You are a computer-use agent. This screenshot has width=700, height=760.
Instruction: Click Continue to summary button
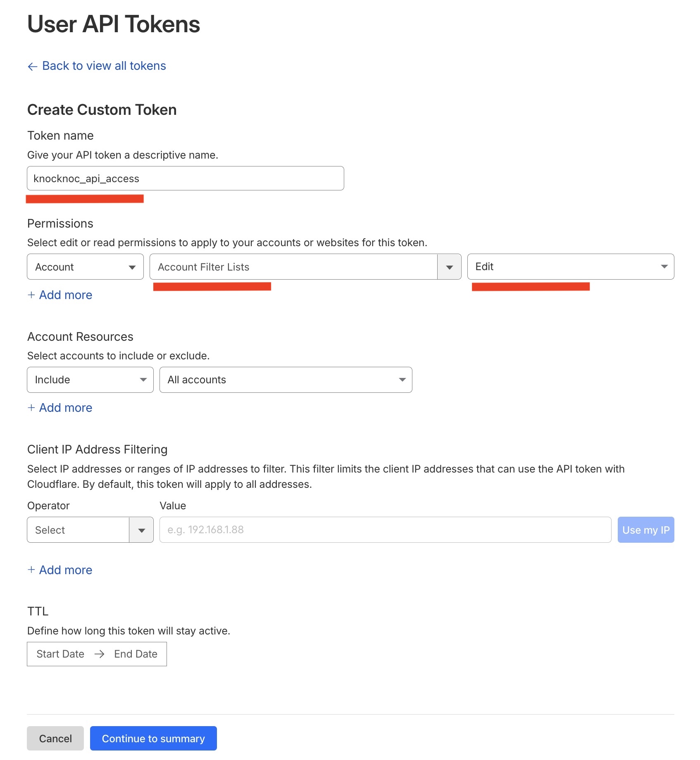[153, 739]
